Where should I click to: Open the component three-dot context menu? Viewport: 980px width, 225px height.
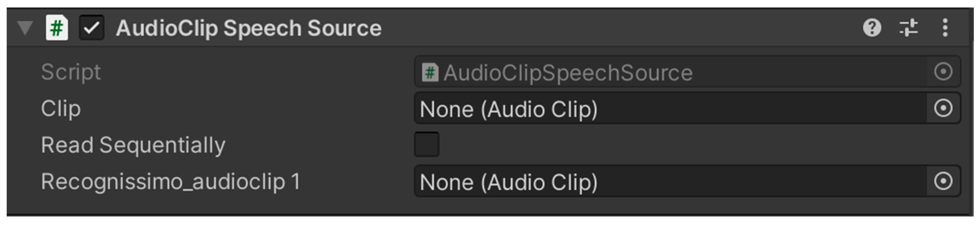point(945,28)
